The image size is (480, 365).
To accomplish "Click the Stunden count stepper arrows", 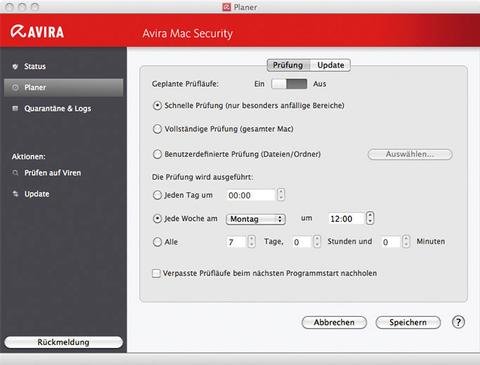I will [x=317, y=241].
